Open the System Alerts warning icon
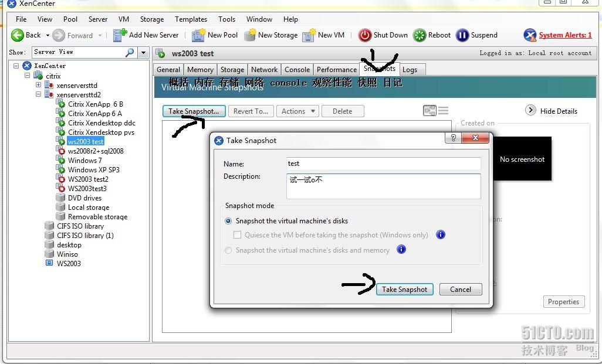The image size is (602, 364). (530, 35)
